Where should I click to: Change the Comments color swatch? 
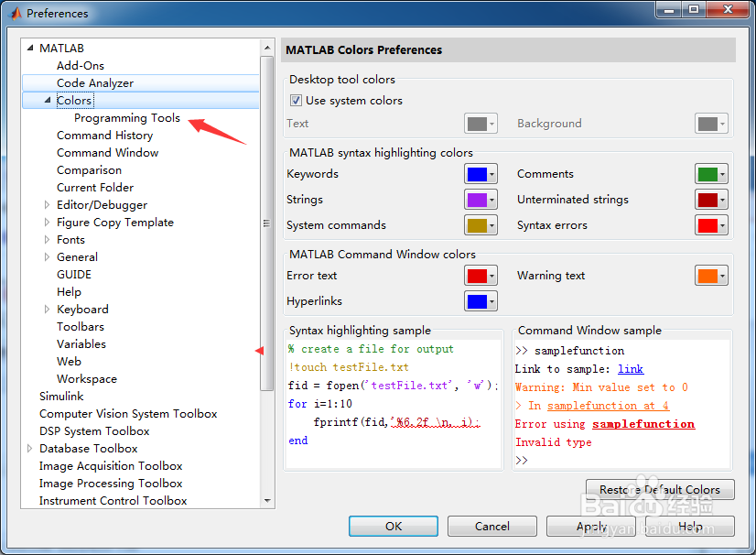point(711,174)
